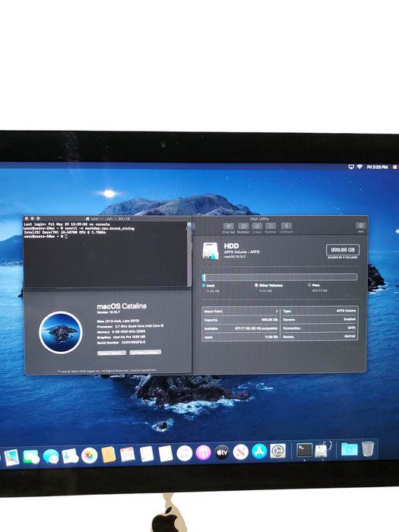Click the Erase toolbar button

tap(257, 228)
